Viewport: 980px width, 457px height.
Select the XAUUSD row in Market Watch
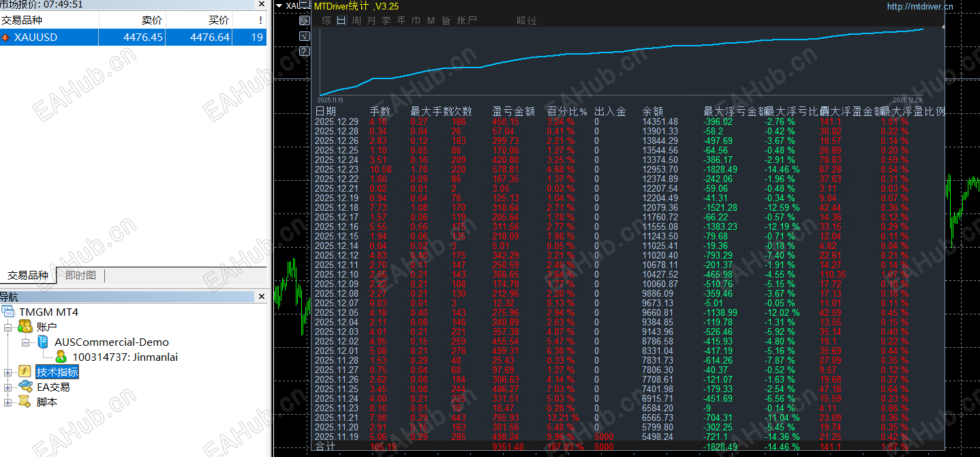(x=133, y=38)
